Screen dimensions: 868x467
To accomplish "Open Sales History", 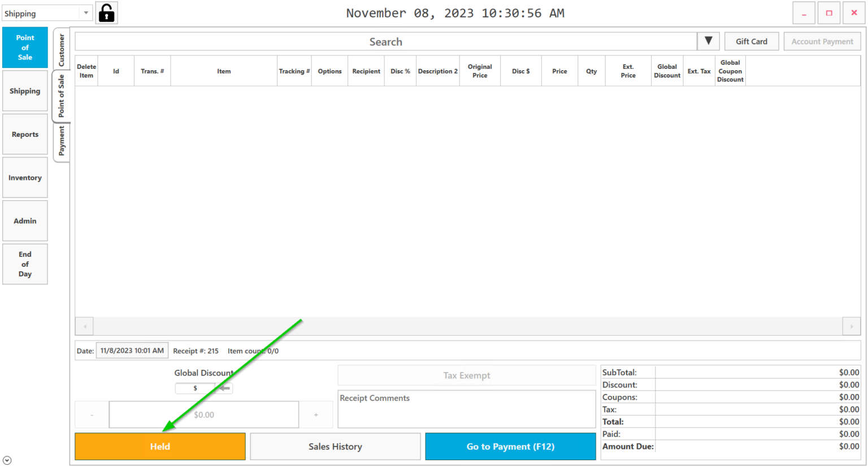I will [335, 446].
